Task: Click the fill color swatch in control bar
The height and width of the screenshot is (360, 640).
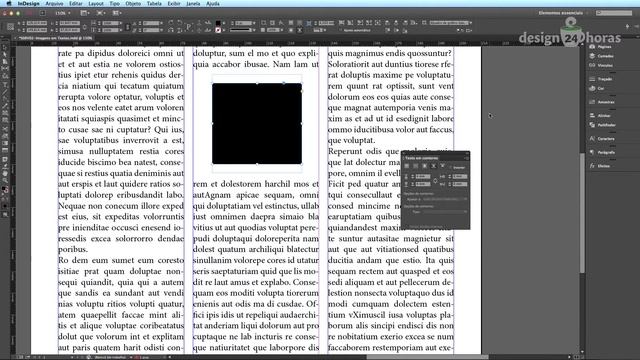Action: (218, 23)
